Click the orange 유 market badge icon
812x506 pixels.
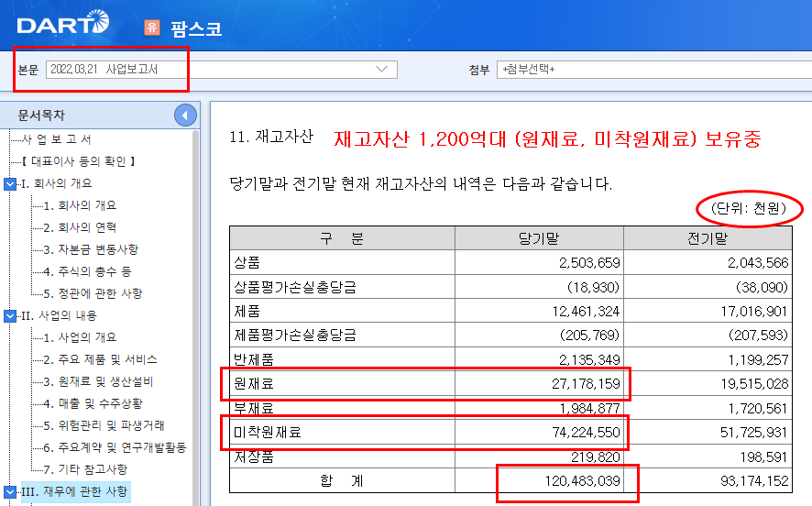(152, 27)
